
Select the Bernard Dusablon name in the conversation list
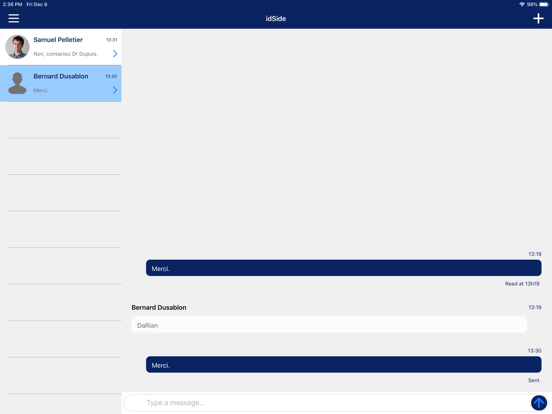[61, 76]
